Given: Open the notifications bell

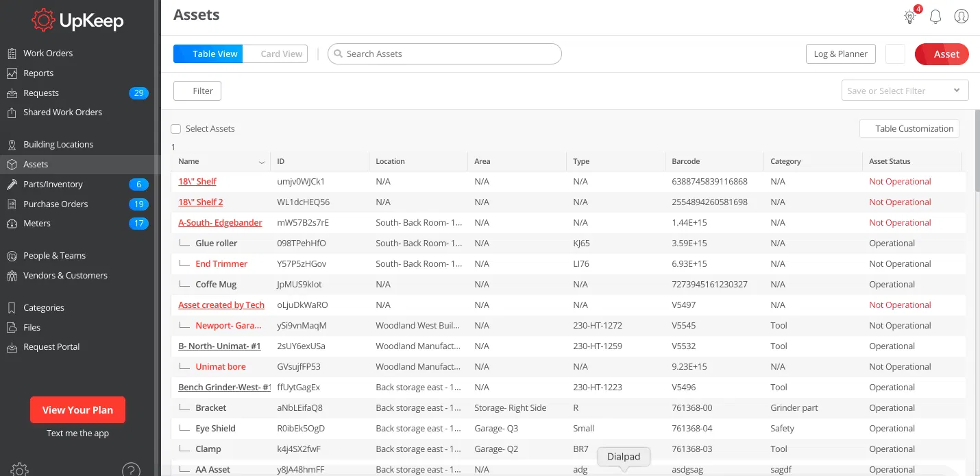Looking at the screenshot, I should coord(935,16).
